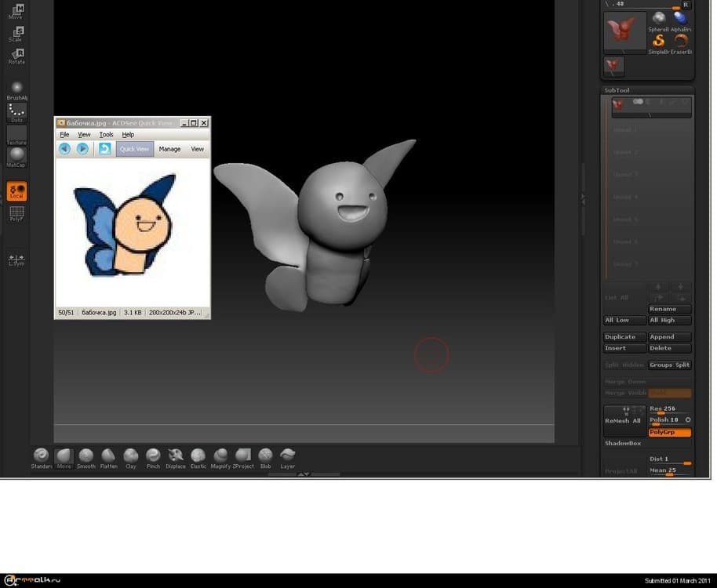The height and width of the screenshot is (588, 717).
Task: Switch to the Manage tab in ACDSee
Action: pos(169,148)
